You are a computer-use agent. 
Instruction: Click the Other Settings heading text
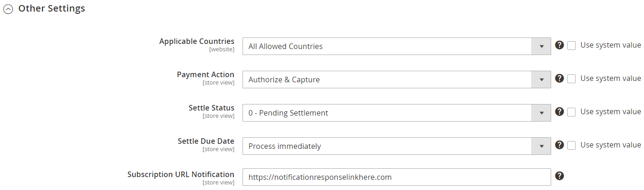click(x=52, y=8)
